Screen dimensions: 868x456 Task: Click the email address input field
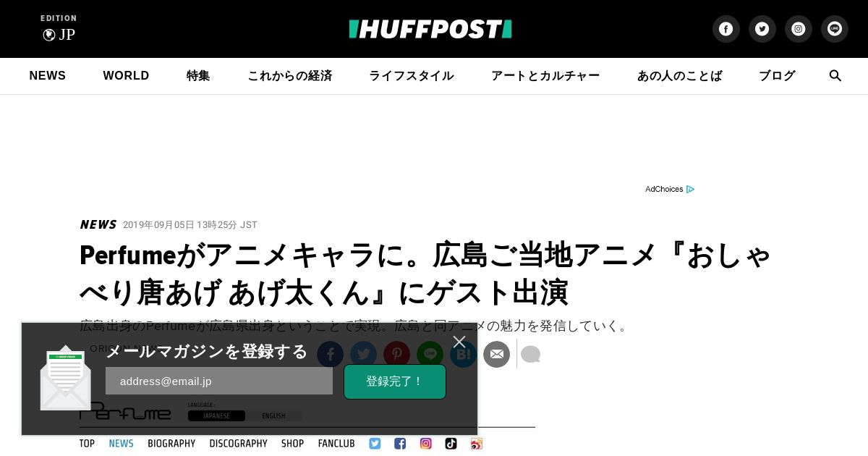[219, 381]
